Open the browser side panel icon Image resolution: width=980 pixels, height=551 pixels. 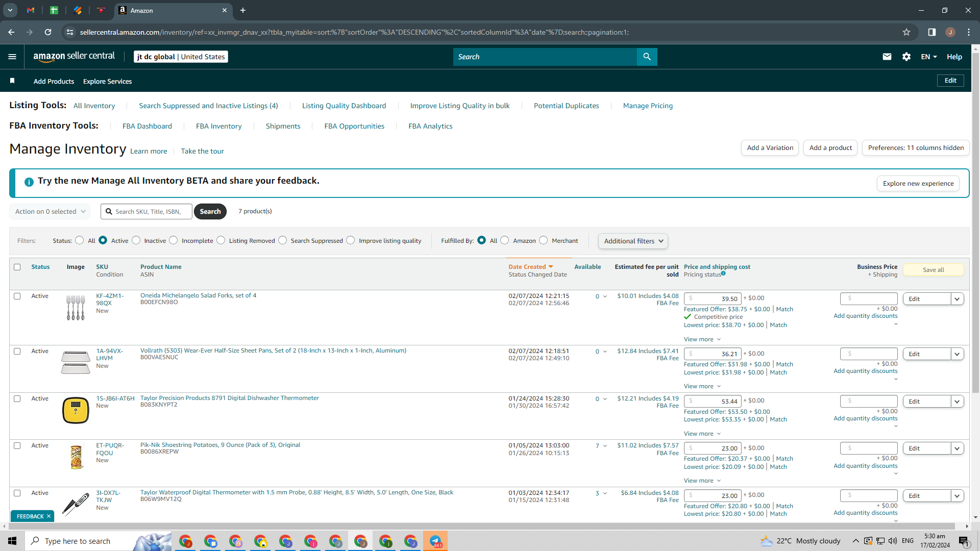932,32
